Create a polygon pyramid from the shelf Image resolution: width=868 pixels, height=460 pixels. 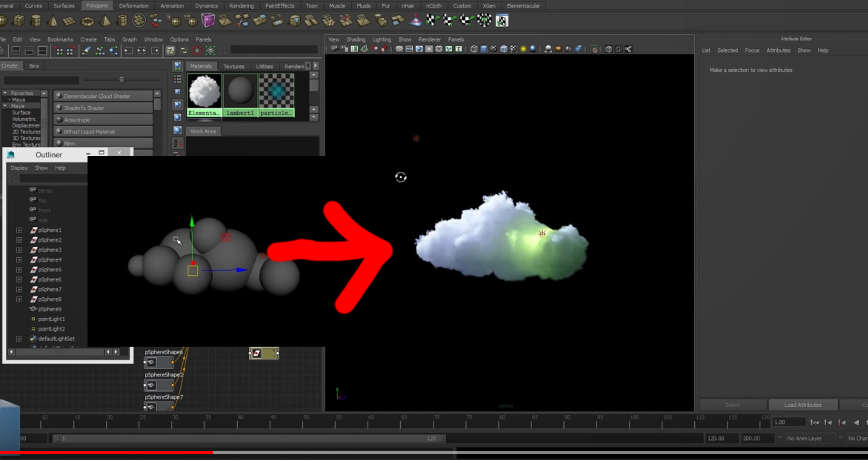click(105, 20)
